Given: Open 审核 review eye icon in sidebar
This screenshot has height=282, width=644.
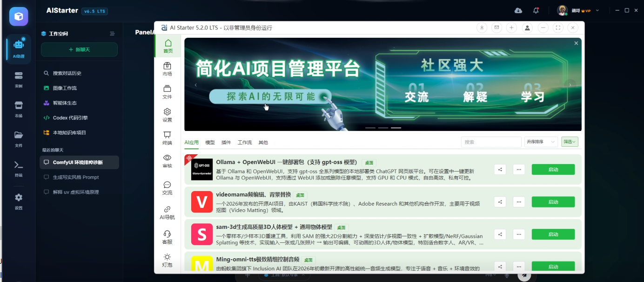Looking at the screenshot, I should [167, 161].
